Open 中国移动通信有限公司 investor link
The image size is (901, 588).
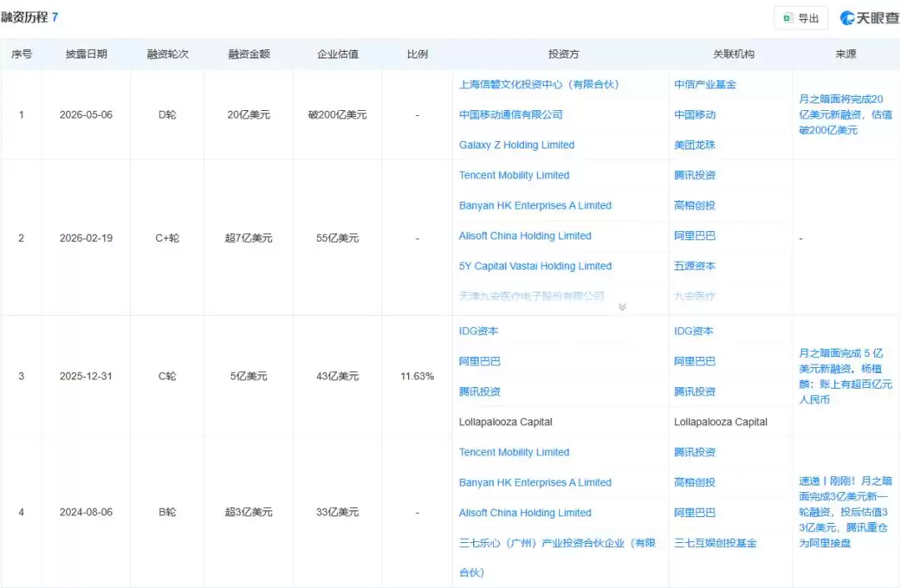coord(511,115)
